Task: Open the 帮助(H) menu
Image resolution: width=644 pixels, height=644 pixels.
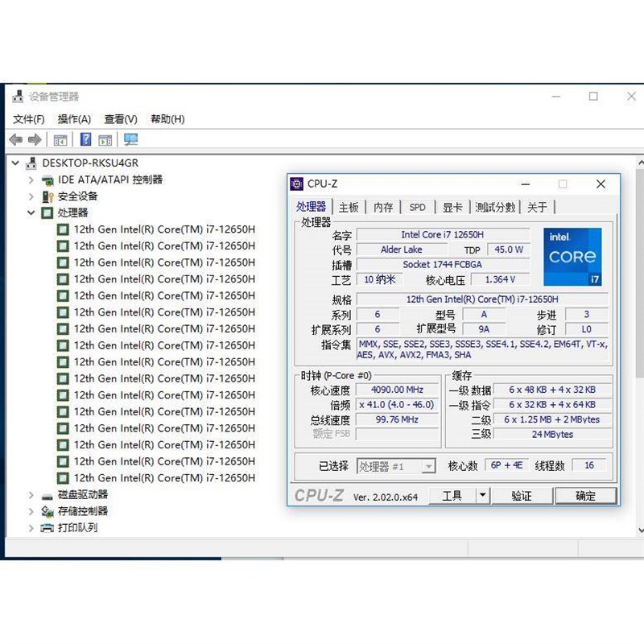Action: click(x=167, y=119)
